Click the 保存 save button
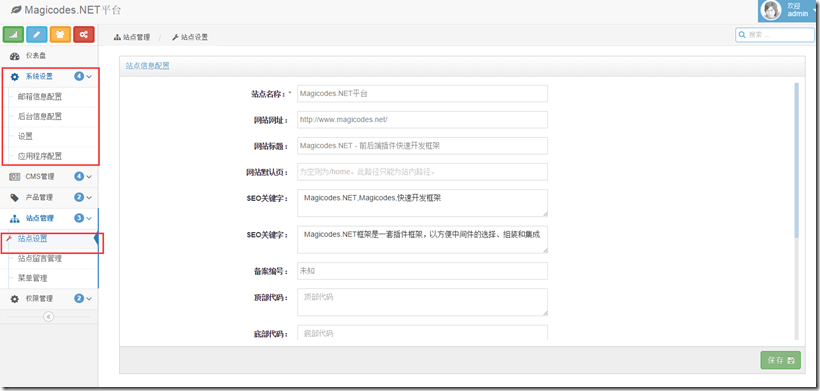The height and width of the screenshot is (391, 820). [780, 360]
